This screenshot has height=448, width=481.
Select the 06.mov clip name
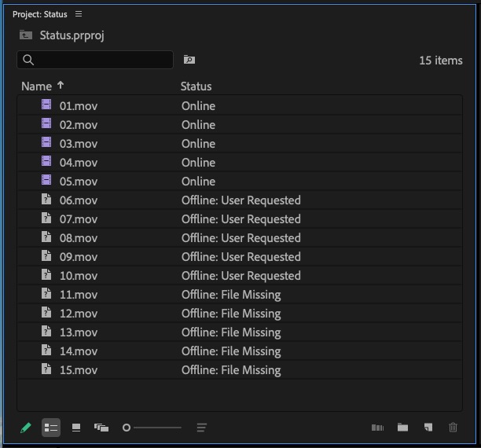pos(79,200)
